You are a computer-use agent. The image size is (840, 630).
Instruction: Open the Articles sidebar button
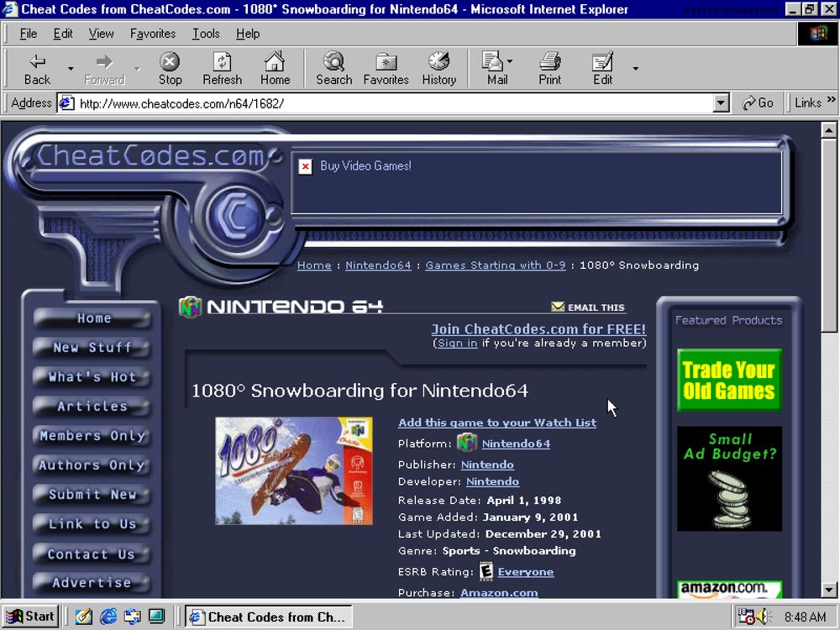click(92, 407)
